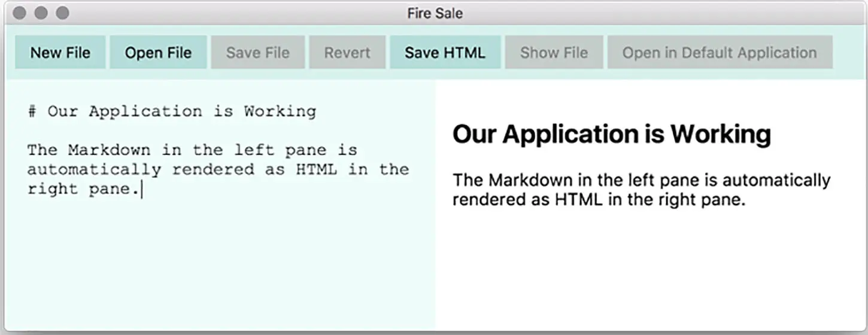868x335 pixels.
Task: Place cursor after 'right pane.' in editor
Action: 141,190
